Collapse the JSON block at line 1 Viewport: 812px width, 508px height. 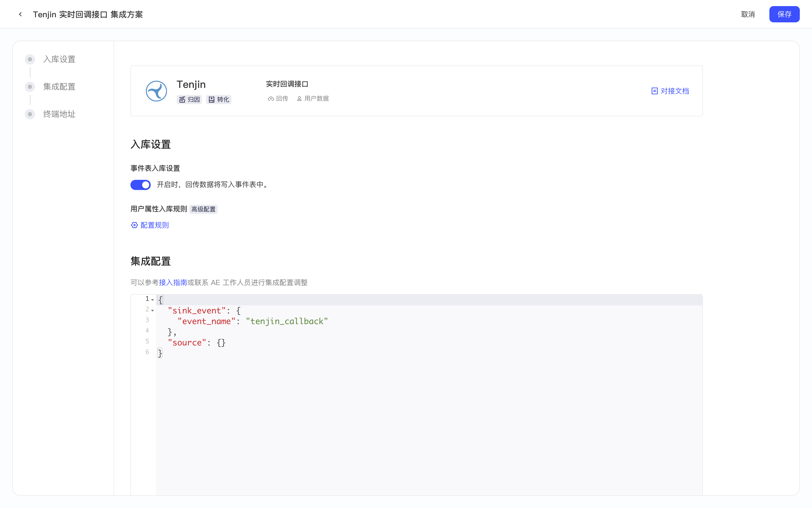point(153,299)
